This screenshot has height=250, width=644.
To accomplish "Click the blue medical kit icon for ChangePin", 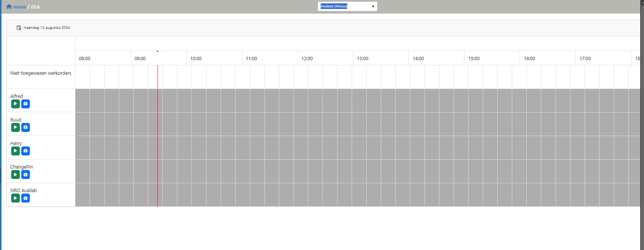I will pos(25,175).
